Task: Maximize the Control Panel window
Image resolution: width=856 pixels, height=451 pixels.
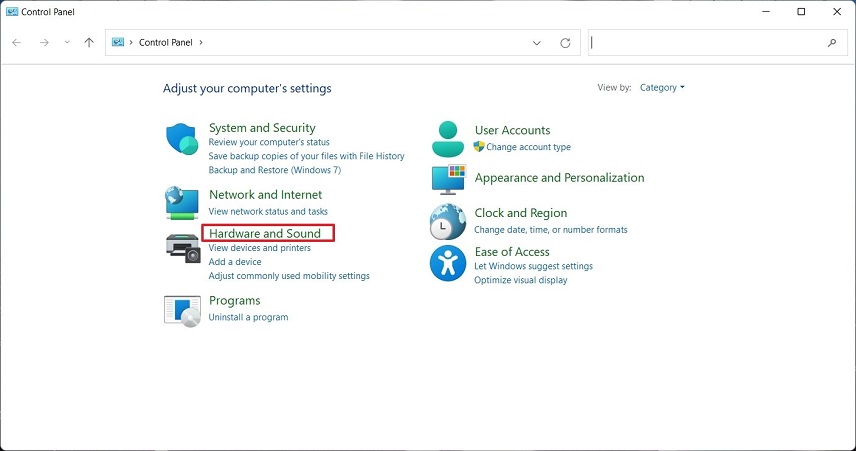Action: pos(801,11)
